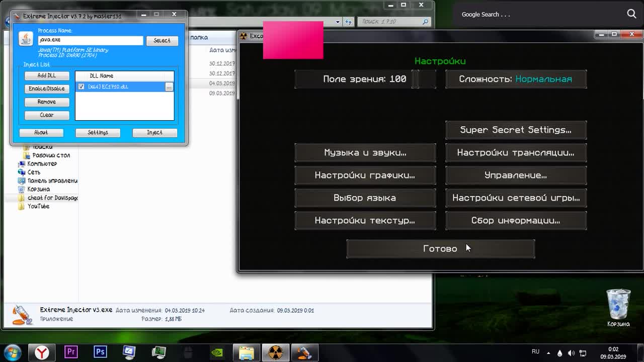
Task: Open the options button beside EC1710.dll
Action: (169, 87)
